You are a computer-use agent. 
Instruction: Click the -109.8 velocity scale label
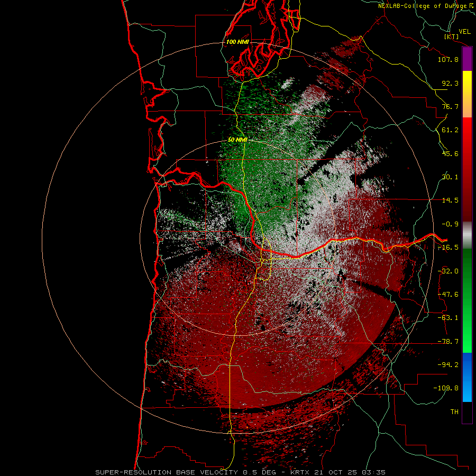446,388
